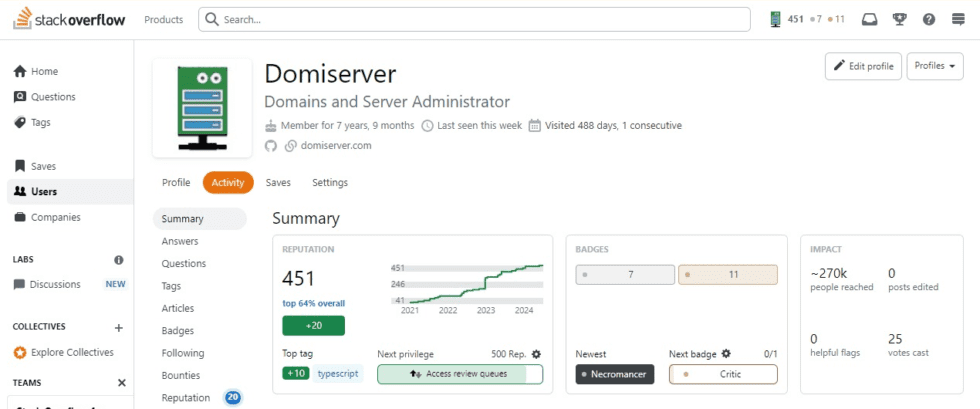Click the Labs info icon
The height and width of the screenshot is (409, 980).
click(119, 259)
